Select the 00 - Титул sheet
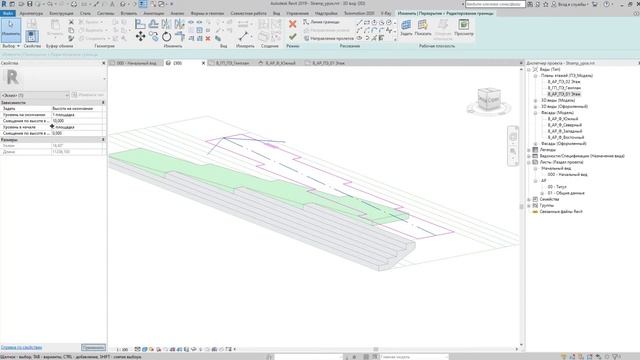Viewport: 640px width, 360px height. tap(557, 187)
